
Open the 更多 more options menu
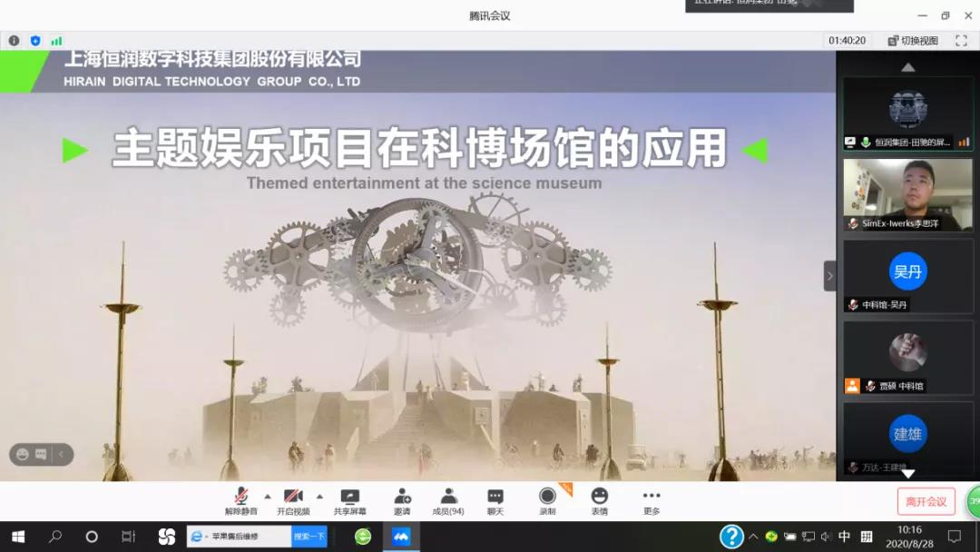pyautogui.click(x=652, y=500)
